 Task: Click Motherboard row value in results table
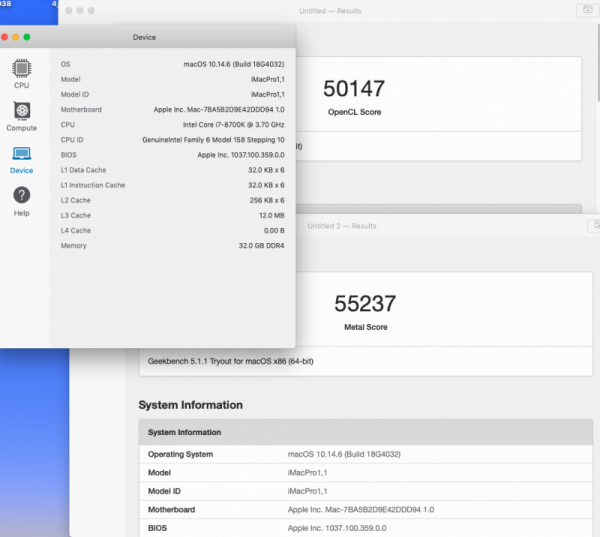(361, 509)
